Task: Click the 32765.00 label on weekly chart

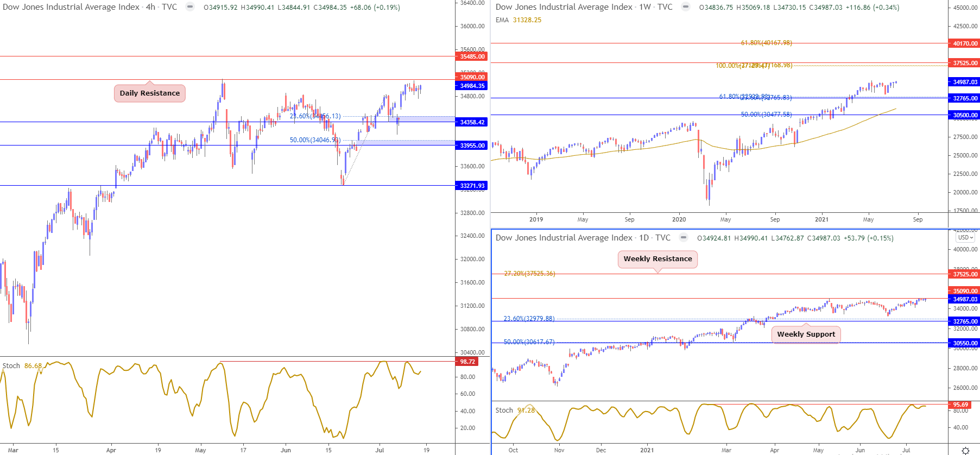Action: tap(964, 98)
